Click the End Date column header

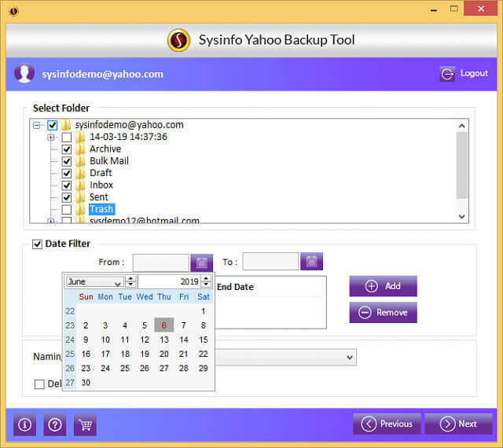pyautogui.click(x=236, y=287)
